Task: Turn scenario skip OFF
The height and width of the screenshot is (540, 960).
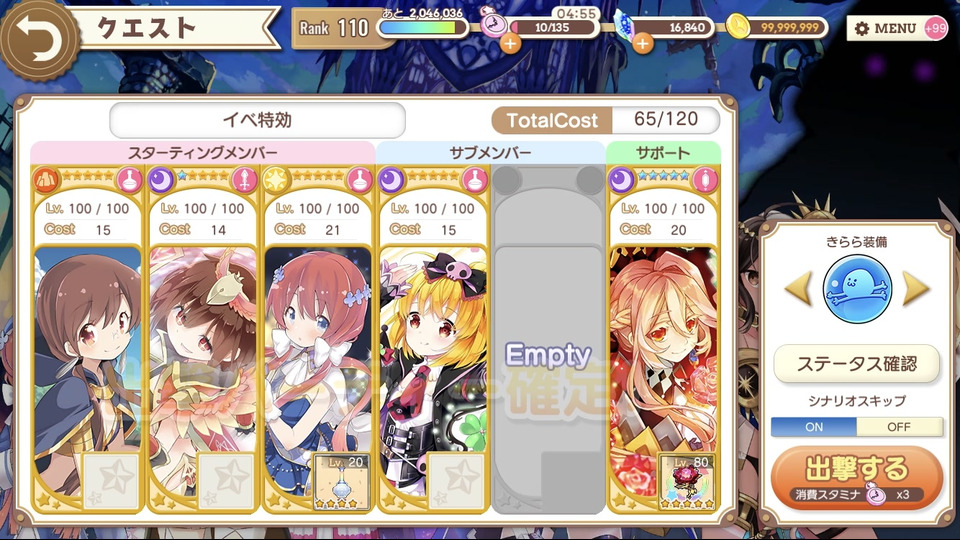Action: point(899,427)
